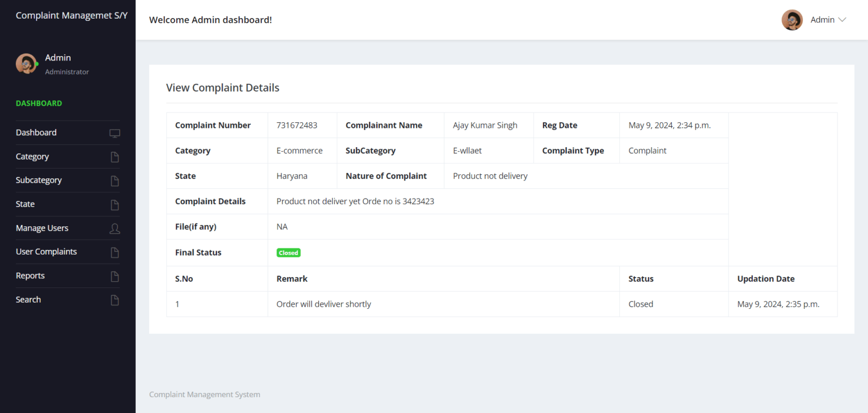Click row serial number 1 in remarks table

pyautogui.click(x=177, y=304)
